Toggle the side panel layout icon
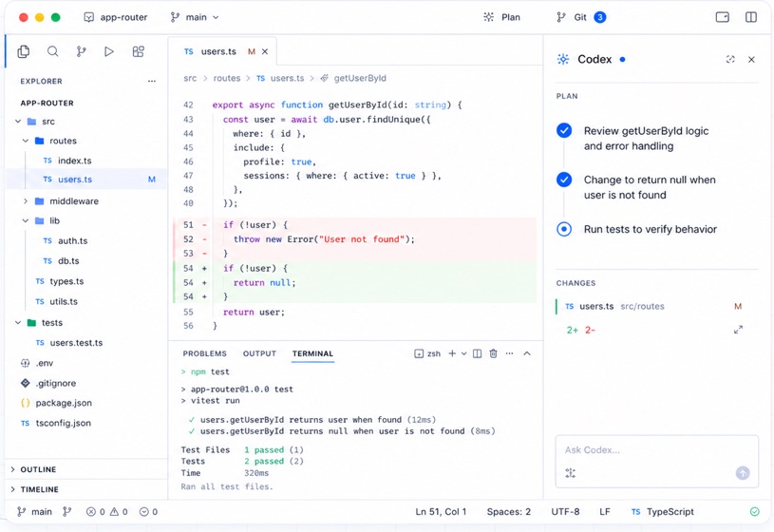Screen dimensions: 774x532 coord(751,17)
